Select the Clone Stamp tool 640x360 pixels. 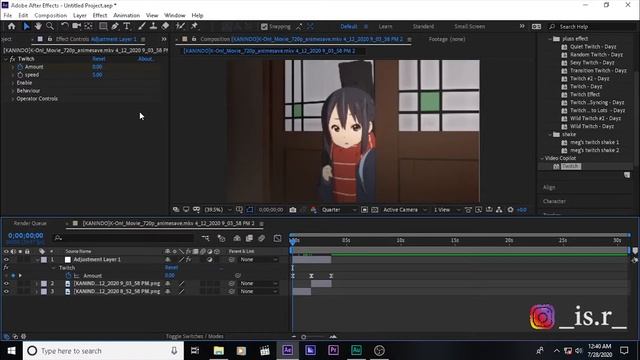click(x=153, y=27)
